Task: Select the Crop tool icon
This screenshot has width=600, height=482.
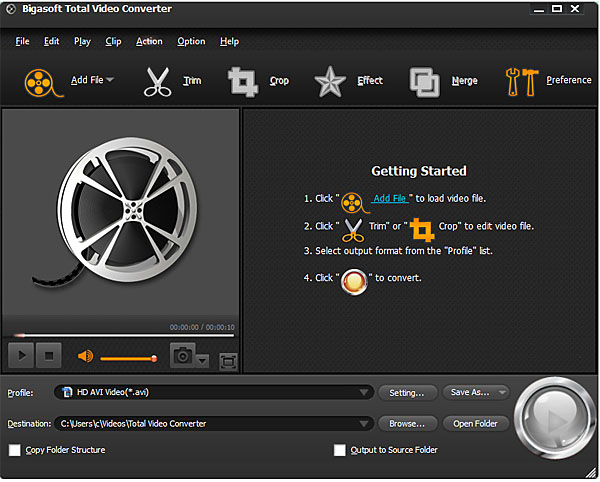Action: pyautogui.click(x=243, y=81)
